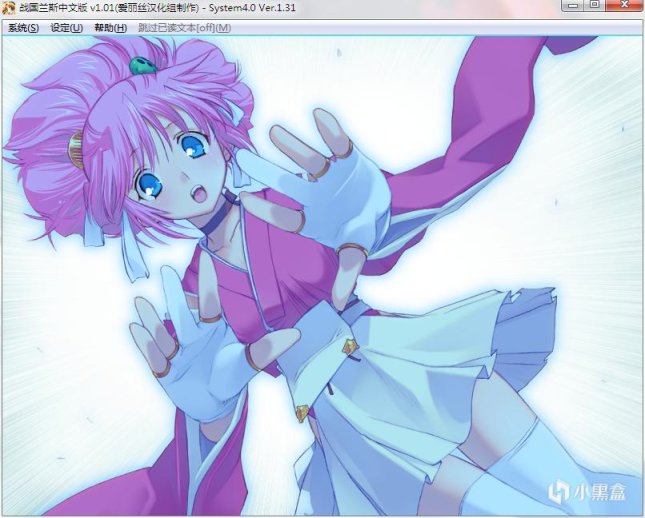
Task: Open the 系统(S) menu
Action: coord(23,28)
